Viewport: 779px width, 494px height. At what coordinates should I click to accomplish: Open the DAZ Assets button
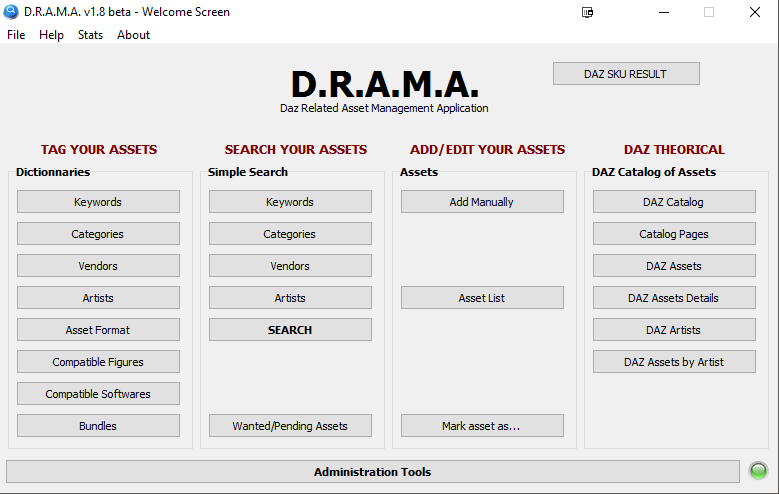pyautogui.click(x=674, y=266)
